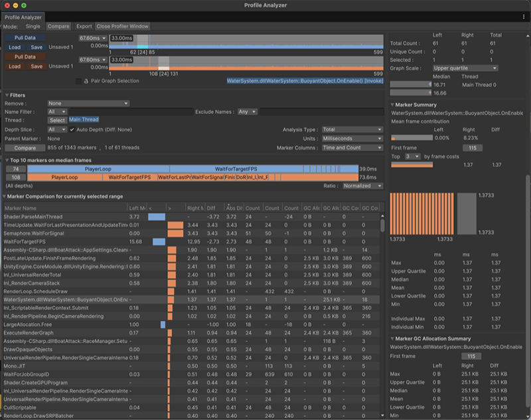The height and width of the screenshot is (420, 531).
Task: Click in the Exclude Names text field
Action: click(322, 111)
